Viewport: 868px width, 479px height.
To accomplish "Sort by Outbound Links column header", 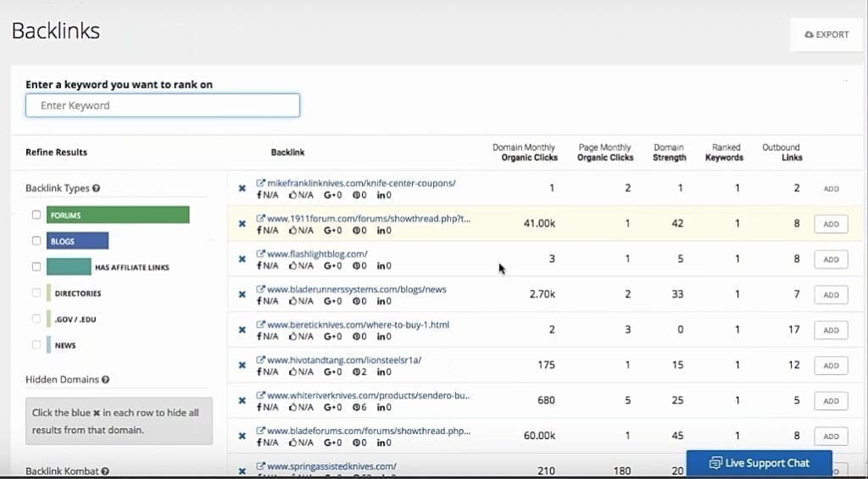I will [780, 152].
